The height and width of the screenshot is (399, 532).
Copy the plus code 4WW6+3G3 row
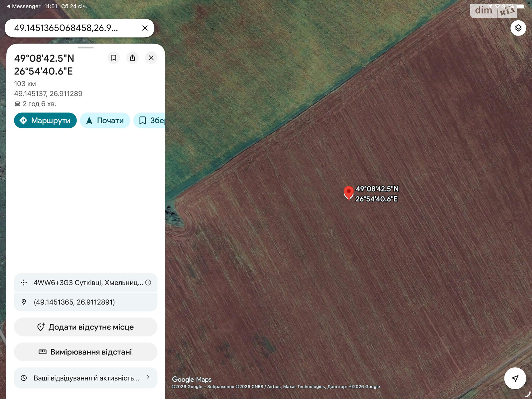pos(85,283)
